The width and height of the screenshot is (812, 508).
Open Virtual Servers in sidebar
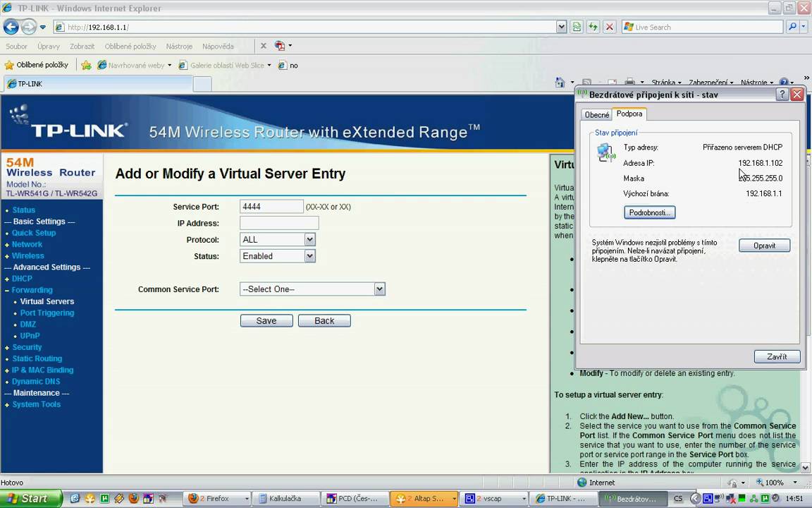[x=47, y=301]
